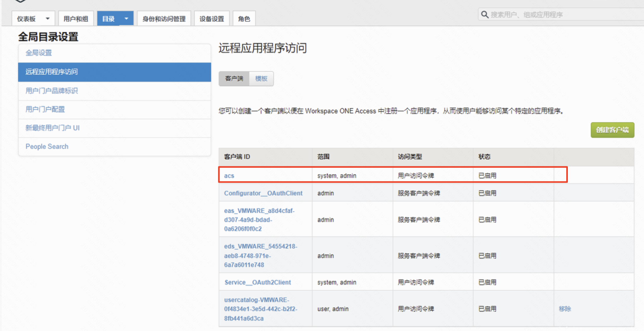Image resolution: width=644 pixels, height=331 pixels.
Task: Open Service__OAuth2Client client
Action: tap(258, 282)
